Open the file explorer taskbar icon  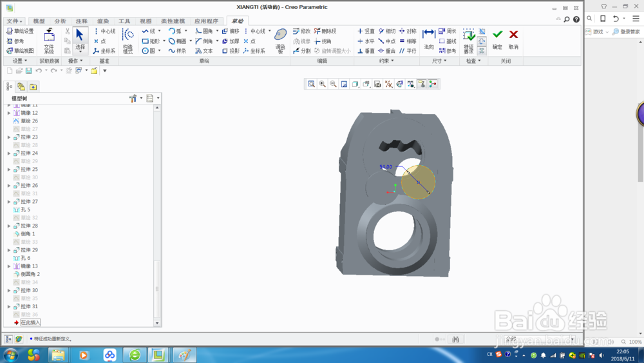[x=59, y=355]
